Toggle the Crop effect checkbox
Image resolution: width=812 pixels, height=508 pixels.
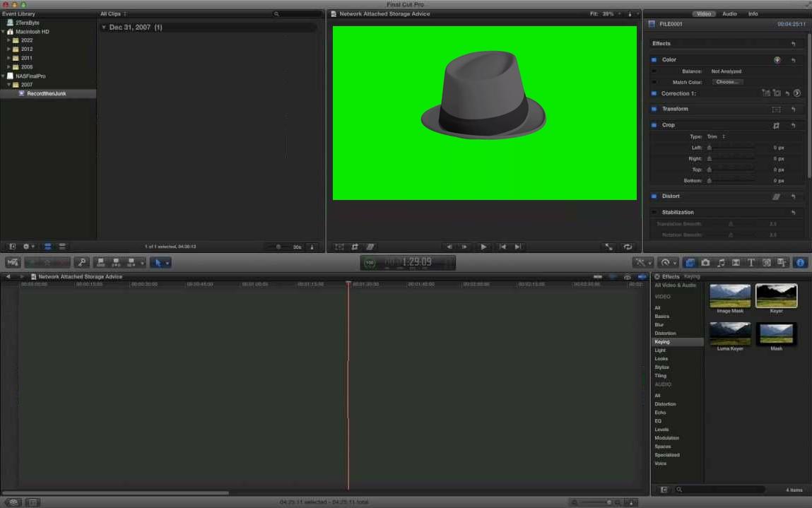pyautogui.click(x=654, y=125)
